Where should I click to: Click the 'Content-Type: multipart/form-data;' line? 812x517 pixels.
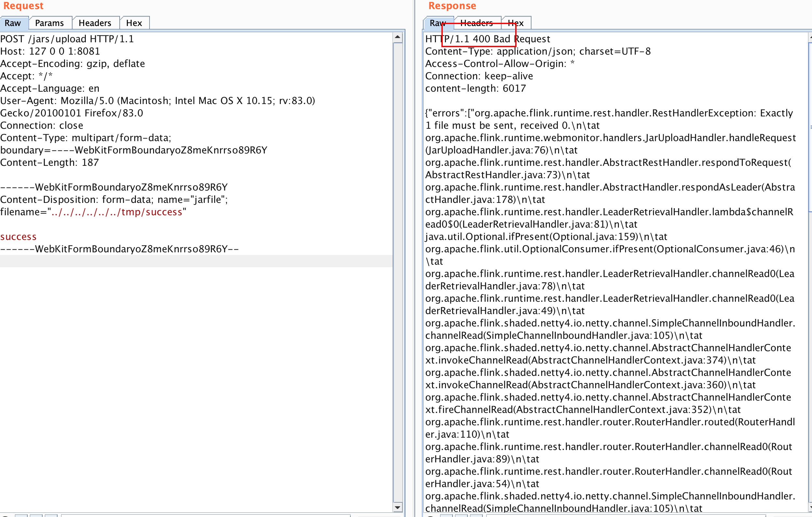tap(85, 138)
